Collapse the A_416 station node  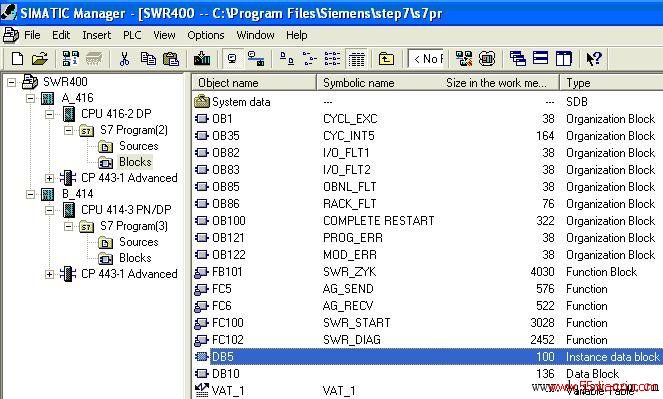pos(30,98)
